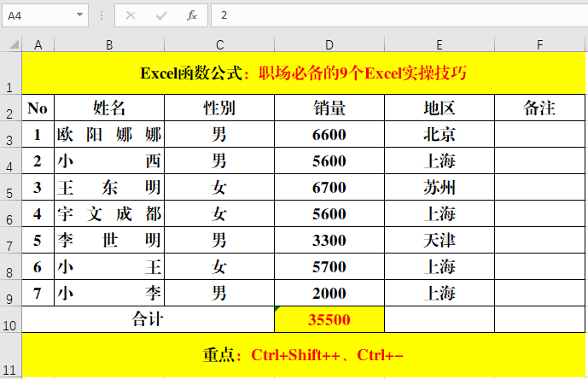
Task: Click the '性别' header cell
Action: (x=219, y=108)
